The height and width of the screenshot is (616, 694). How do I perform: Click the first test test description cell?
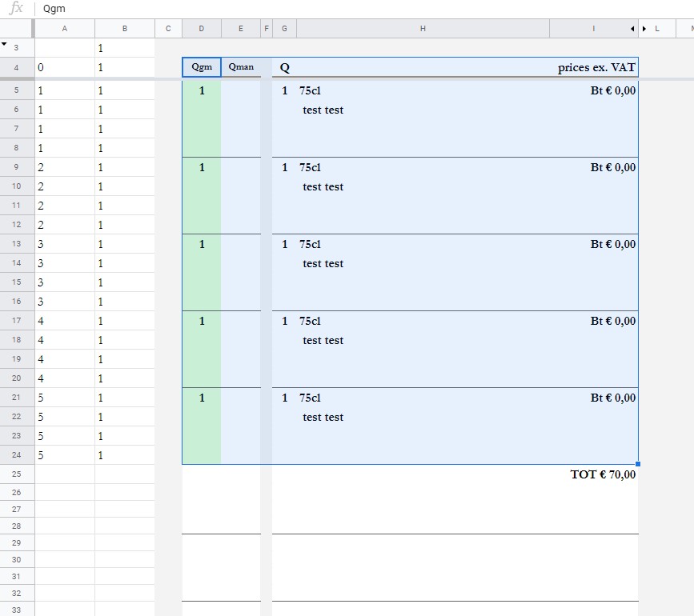click(323, 110)
